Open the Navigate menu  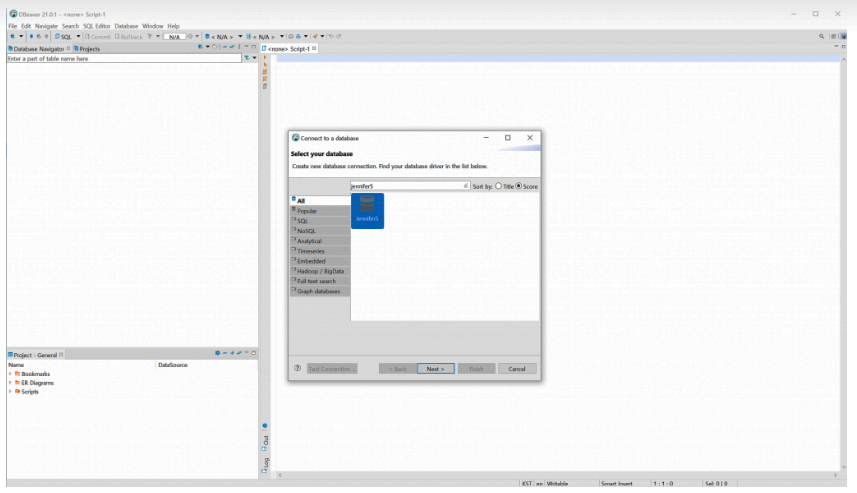(x=46, y=26)
